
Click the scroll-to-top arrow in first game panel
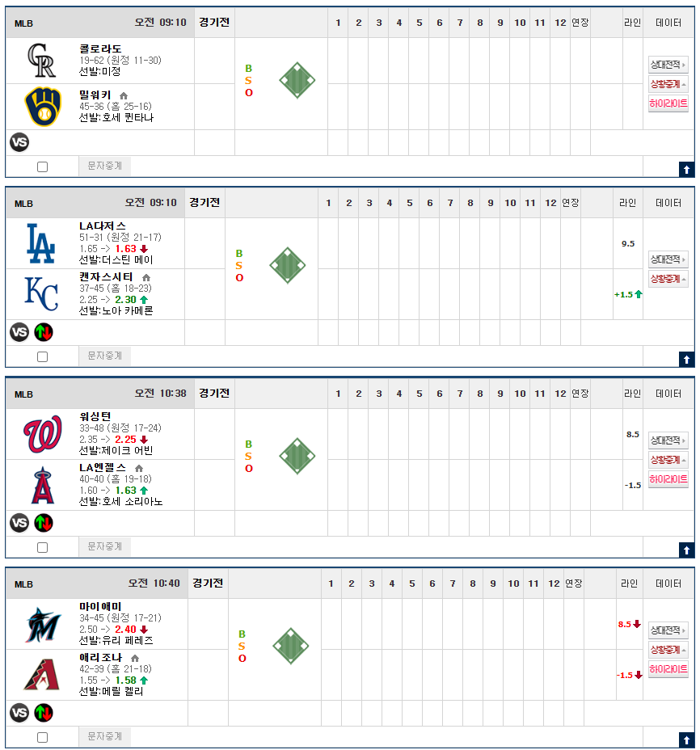[x=686, y=170]
